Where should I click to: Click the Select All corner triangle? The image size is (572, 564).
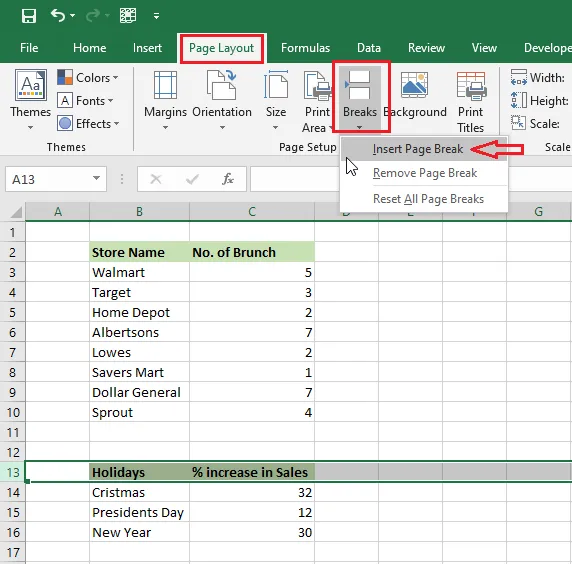15,212
